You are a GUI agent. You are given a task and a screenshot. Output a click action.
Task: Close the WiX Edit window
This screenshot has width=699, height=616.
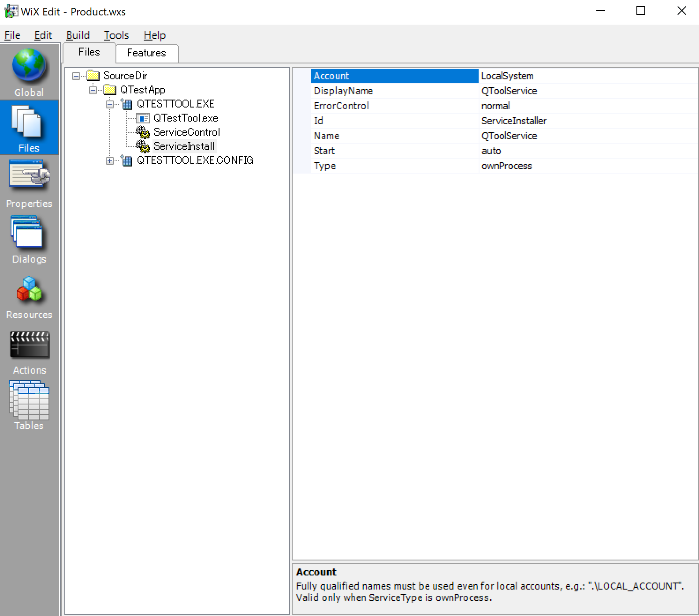pyautogui.click(x=681, y=11)
